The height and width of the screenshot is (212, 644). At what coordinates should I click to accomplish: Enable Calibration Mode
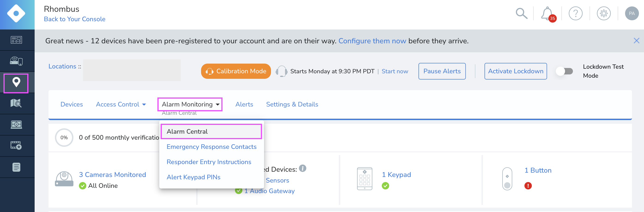235,71
